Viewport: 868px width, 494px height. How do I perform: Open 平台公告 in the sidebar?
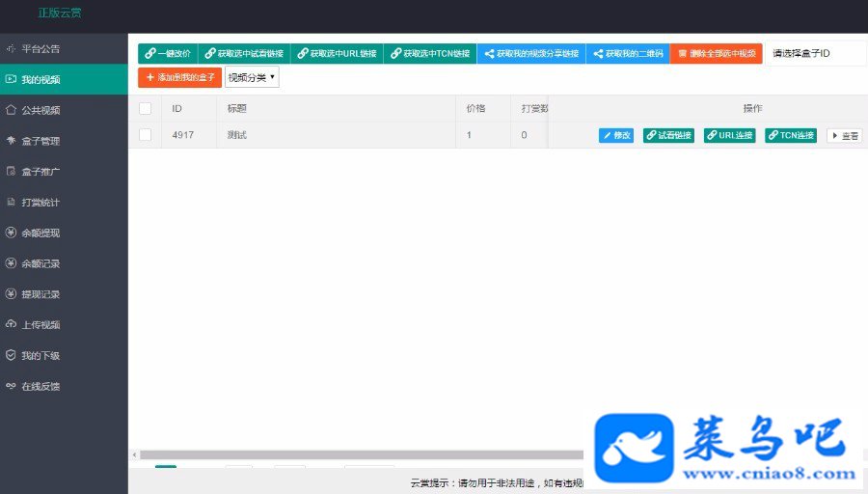pyautogui.click(x=64, y=49)
